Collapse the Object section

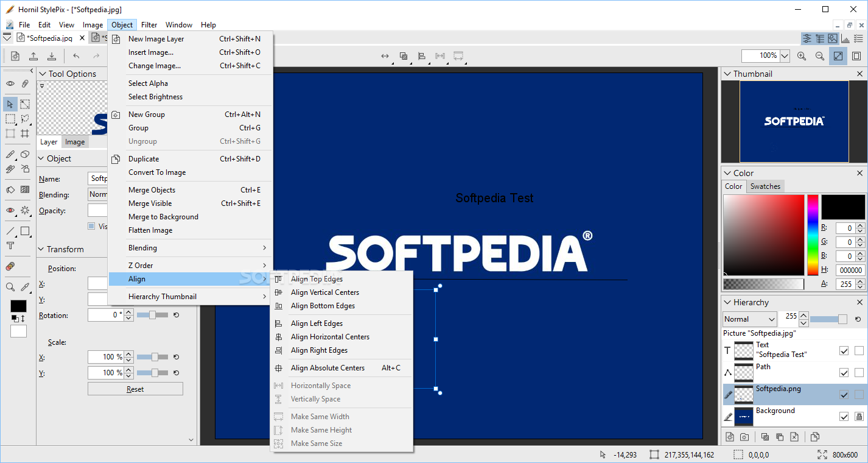[41, 158]
